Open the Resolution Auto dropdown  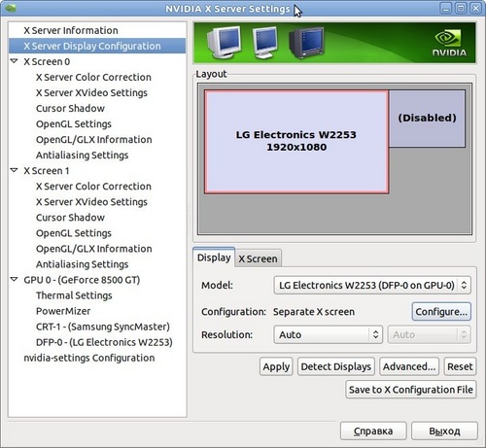(x=329, y=334)
